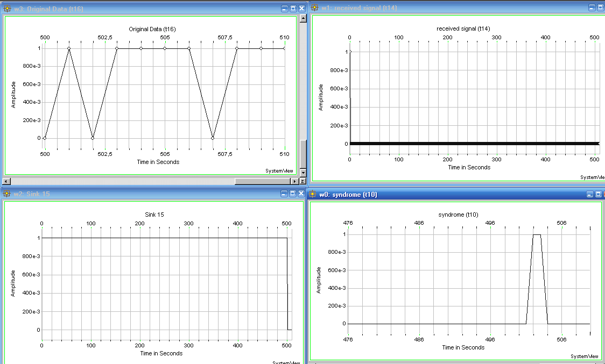The height and width of the screenshot is (364, 605).
Task: Click 'Time in Seconds' label in syndrome plot
Action: pyautogui.click(x=463, y=347)
